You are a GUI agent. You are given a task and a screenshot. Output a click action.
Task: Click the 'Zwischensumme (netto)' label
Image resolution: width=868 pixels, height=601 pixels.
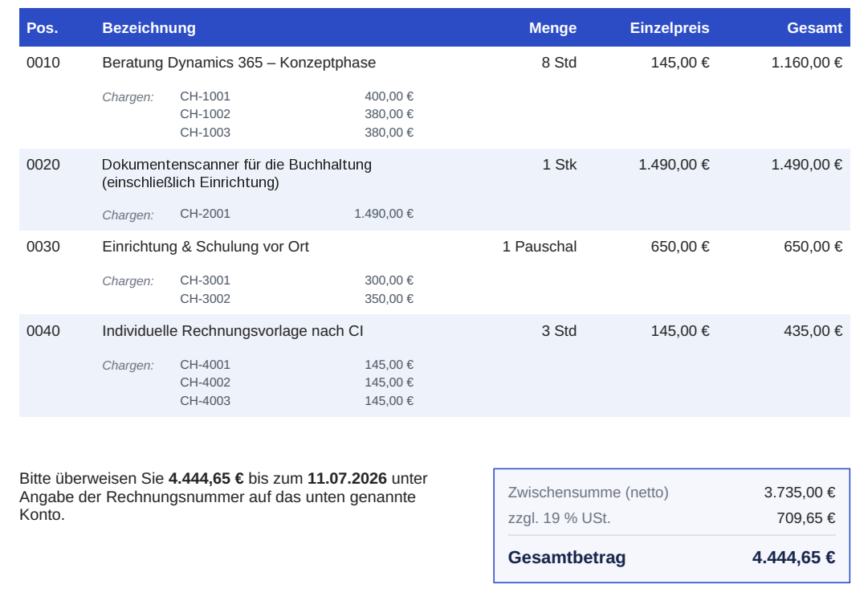(x=588, y=493)
